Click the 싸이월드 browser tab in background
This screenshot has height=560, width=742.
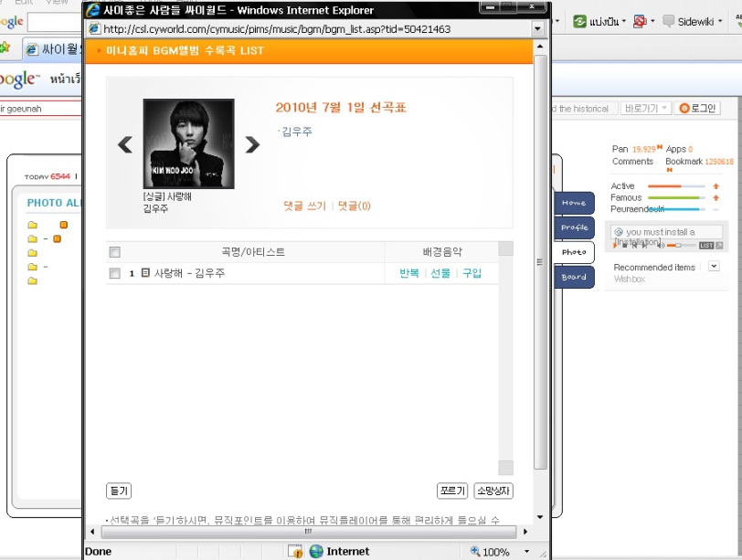pos(52,48)
